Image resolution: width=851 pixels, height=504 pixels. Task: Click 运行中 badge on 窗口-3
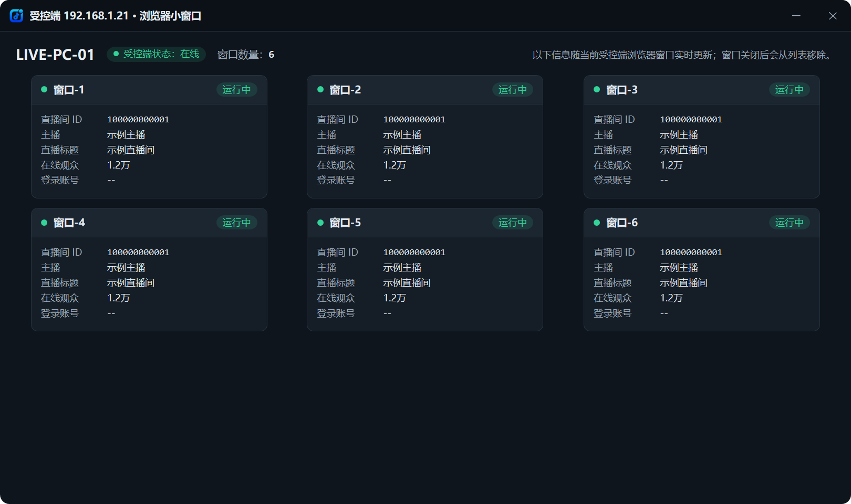pos(790,90)
